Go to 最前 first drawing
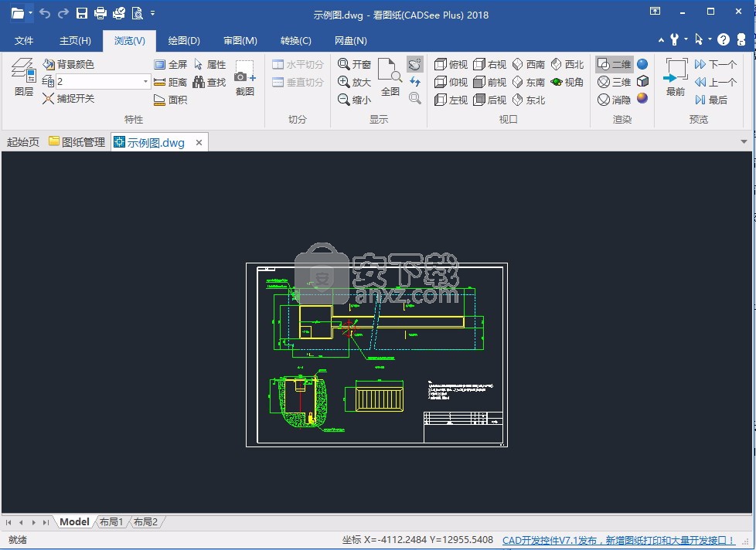The width and height of the screenshot is (756, 550). (x=676, y=77)
